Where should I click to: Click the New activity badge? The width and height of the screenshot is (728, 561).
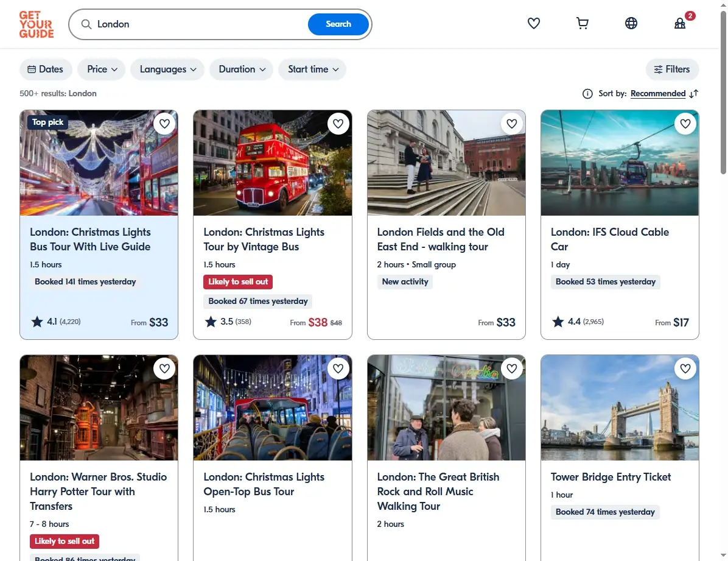tap(405, 281)
